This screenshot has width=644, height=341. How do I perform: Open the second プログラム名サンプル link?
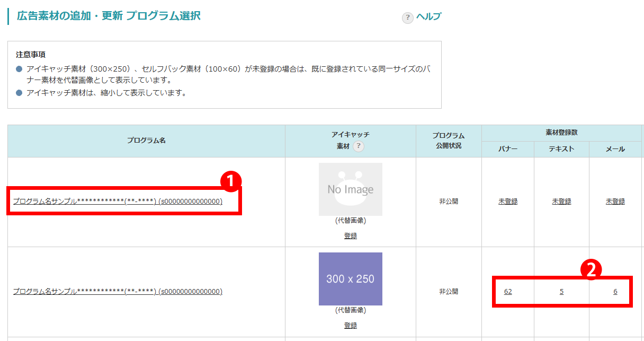point(118,292)
